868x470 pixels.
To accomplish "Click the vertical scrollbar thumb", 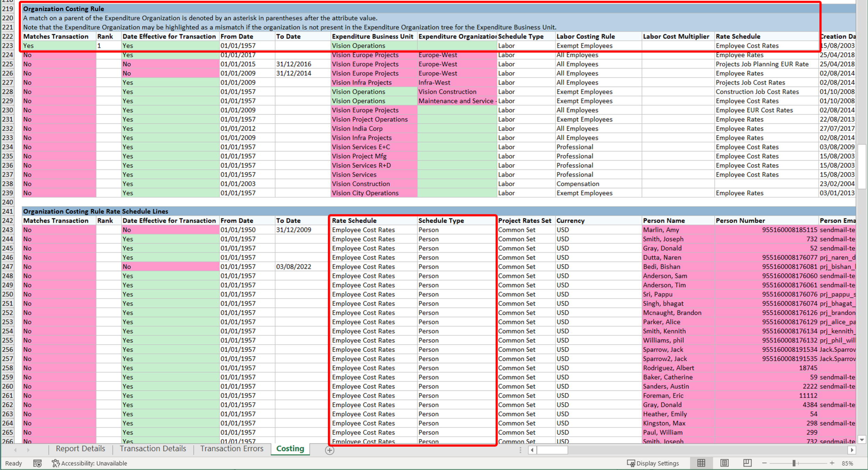I will tap(862, 167).
